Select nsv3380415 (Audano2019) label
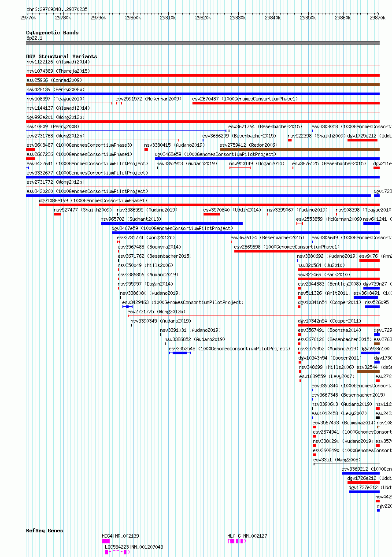 (174, 145)
